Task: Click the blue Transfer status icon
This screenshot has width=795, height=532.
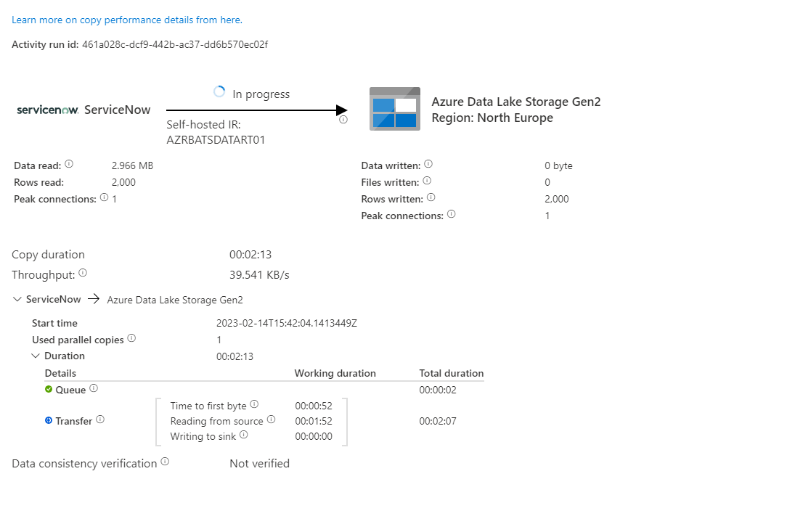Action: (47, 420)
